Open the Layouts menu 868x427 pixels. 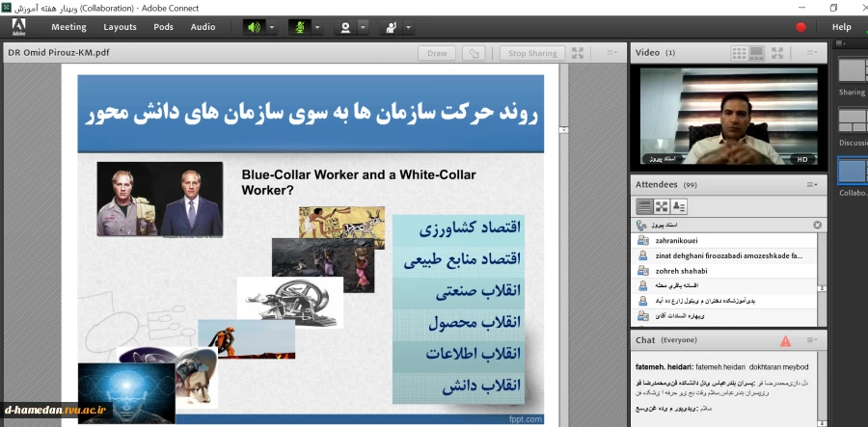point(121,27)
